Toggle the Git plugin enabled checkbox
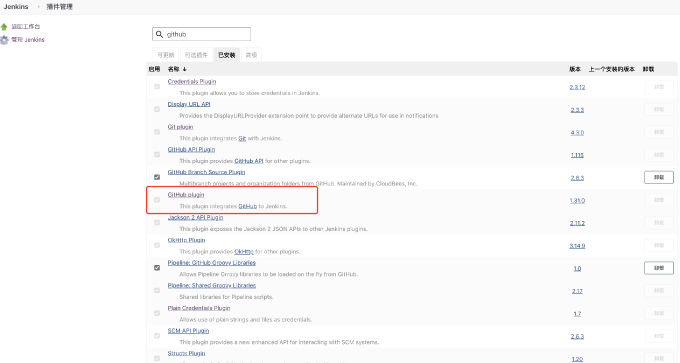 pos(157,132)
